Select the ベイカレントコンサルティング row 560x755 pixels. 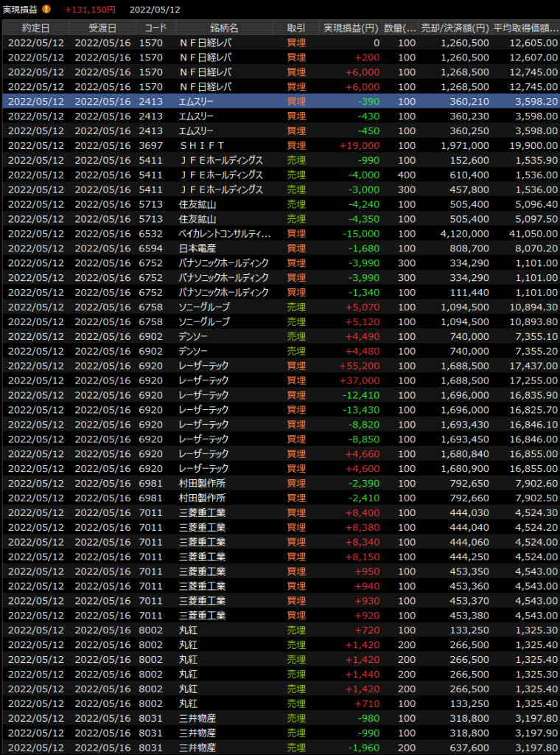(280, 234)
